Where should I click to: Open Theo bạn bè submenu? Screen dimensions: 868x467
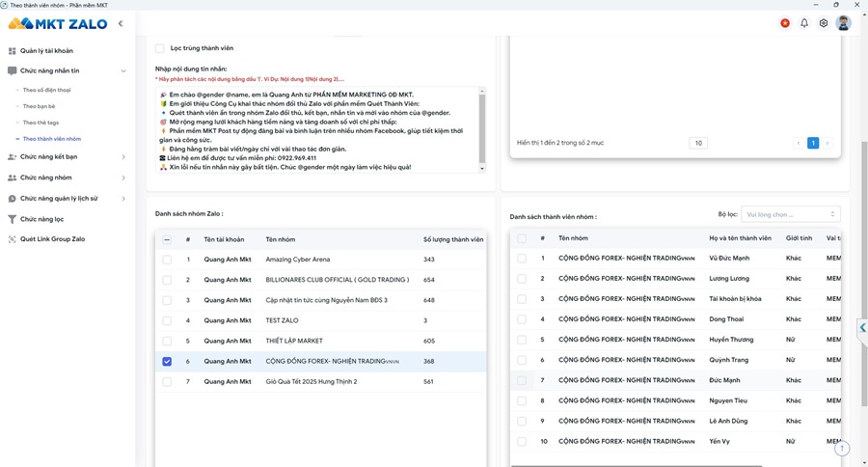[39, 106]
